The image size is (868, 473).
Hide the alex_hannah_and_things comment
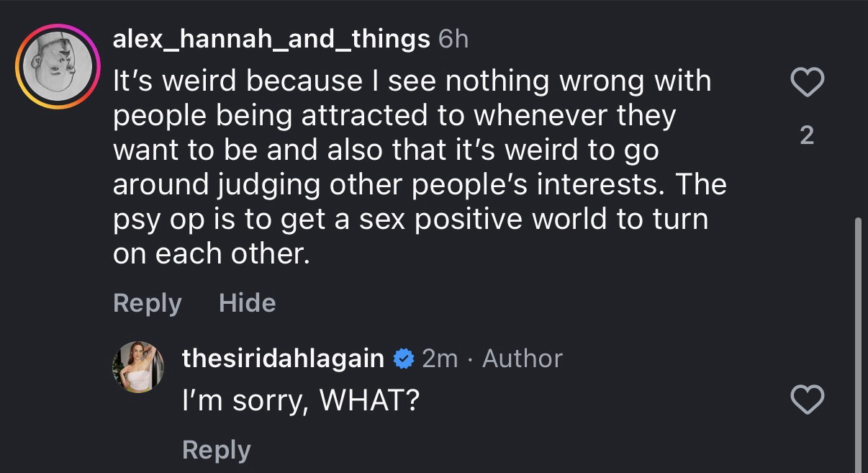click(247, 303)
